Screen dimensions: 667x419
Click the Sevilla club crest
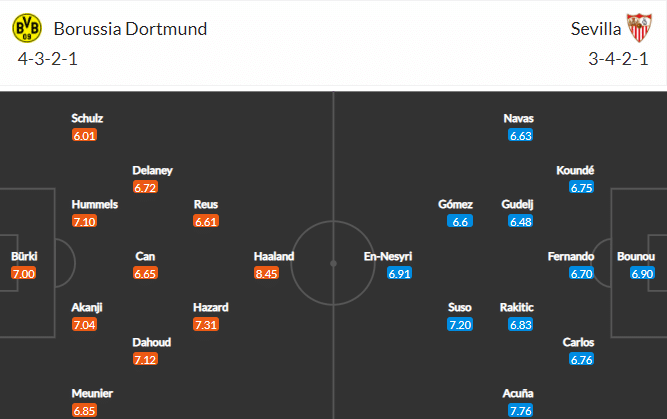click(x=639, y=28)
